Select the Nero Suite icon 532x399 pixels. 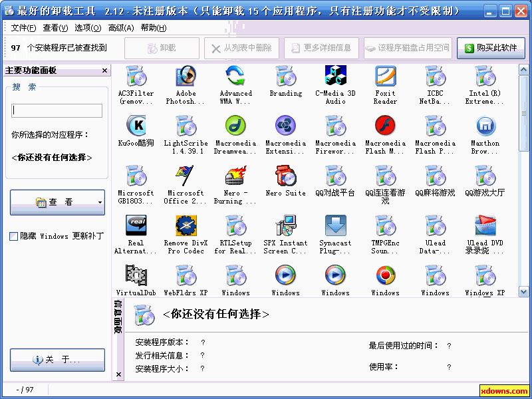pyautogui.click(x=286, y=176)
